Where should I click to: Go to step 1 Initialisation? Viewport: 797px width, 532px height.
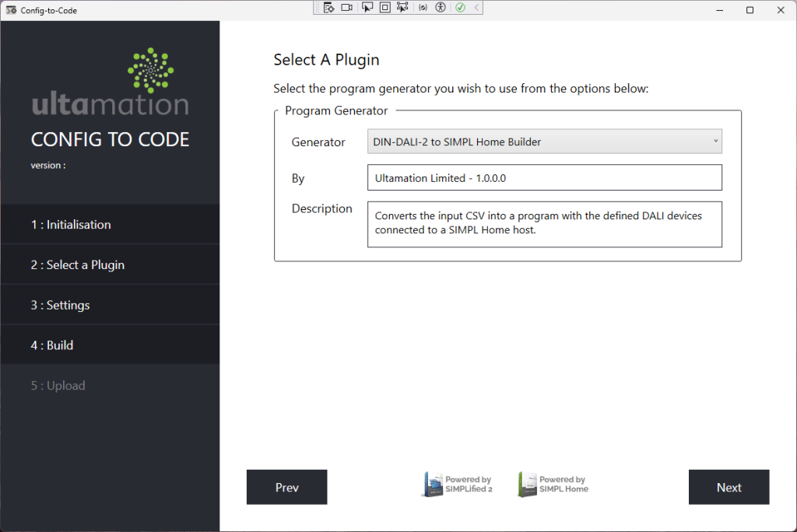pyautogui.click(x=111, y=225)
